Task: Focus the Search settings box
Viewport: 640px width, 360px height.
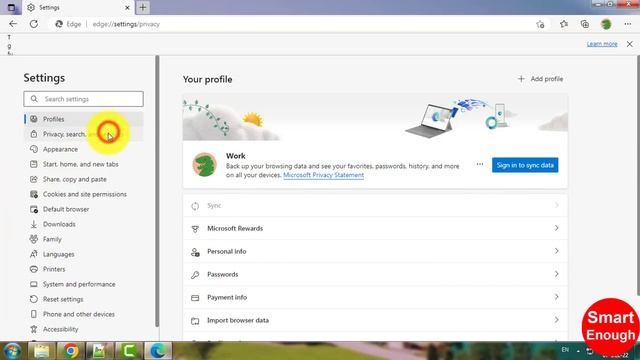Action: [x=84, y=99]
